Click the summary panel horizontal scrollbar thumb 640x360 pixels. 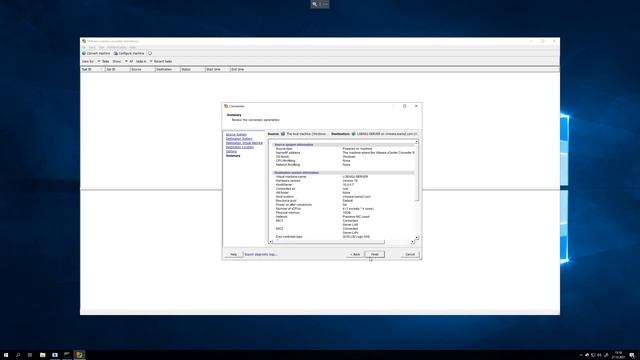point(329,242)
